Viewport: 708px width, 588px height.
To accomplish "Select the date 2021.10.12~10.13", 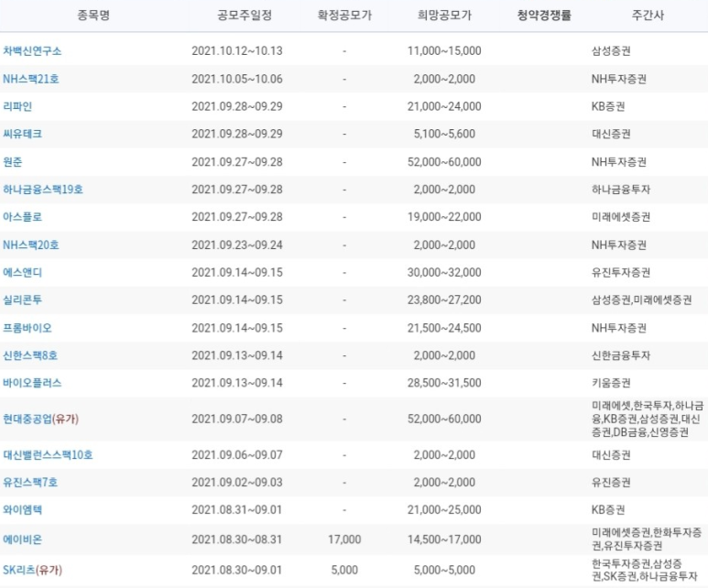I will (x=237, y=50).
